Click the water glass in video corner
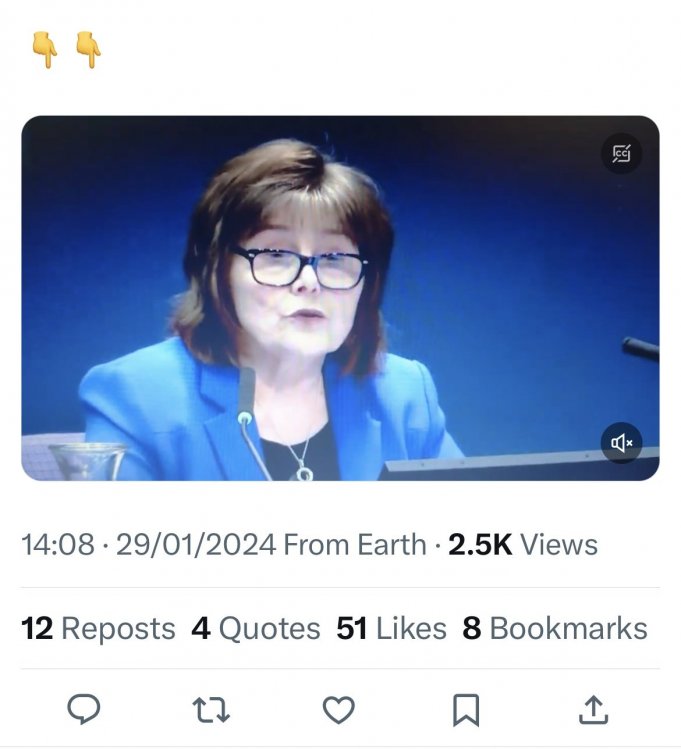The width and height of the screenshot is (681, 750). [88, 461]
